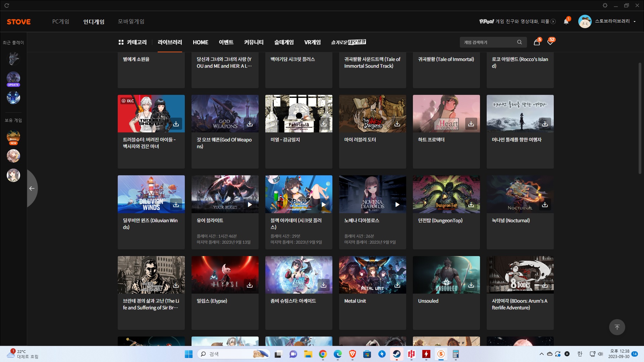Switch to PC게임 tab
Image resolution: width=644 pixels, height=362 pixels.
(61, 21)
